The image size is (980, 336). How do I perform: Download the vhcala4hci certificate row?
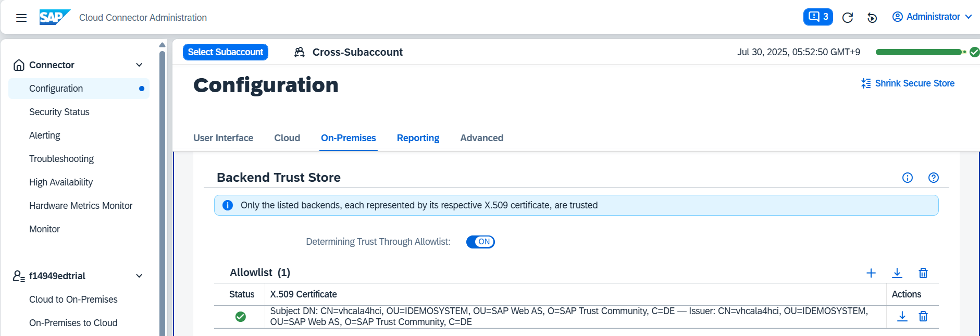[x=902, y=316]
